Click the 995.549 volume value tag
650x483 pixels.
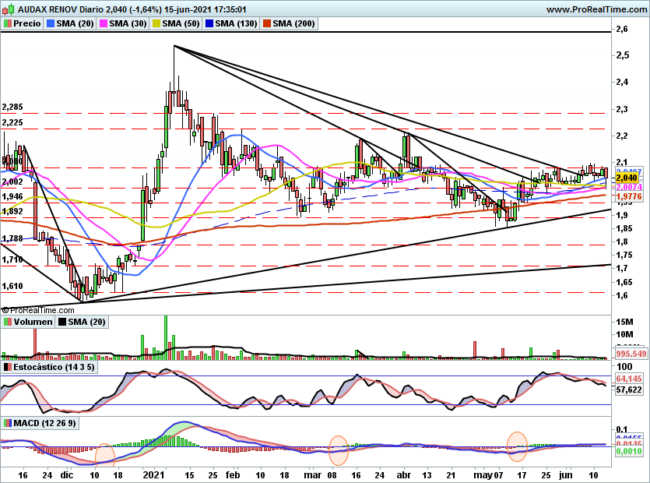tap(631, 354)
